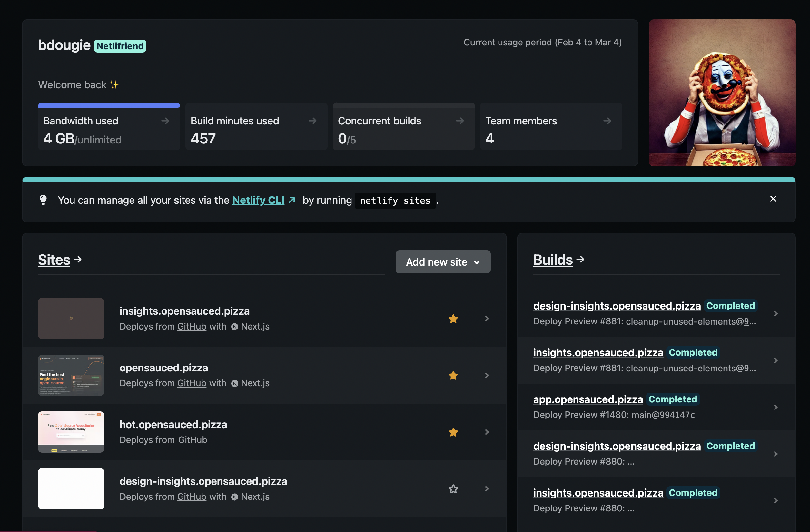Star the design-insights.opensauced.pizza site
The height and width of the screenshot is (532, 810).
tap(453, 489)
